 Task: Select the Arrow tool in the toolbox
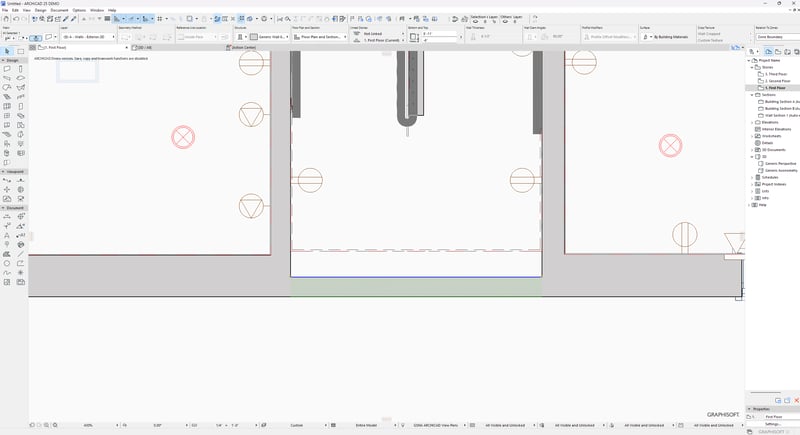coord(7,52)
